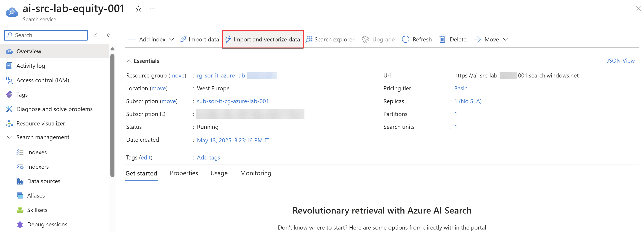The image size is (644, 232).
Task: Switch to the Properties tab
Action: [184, 173]
